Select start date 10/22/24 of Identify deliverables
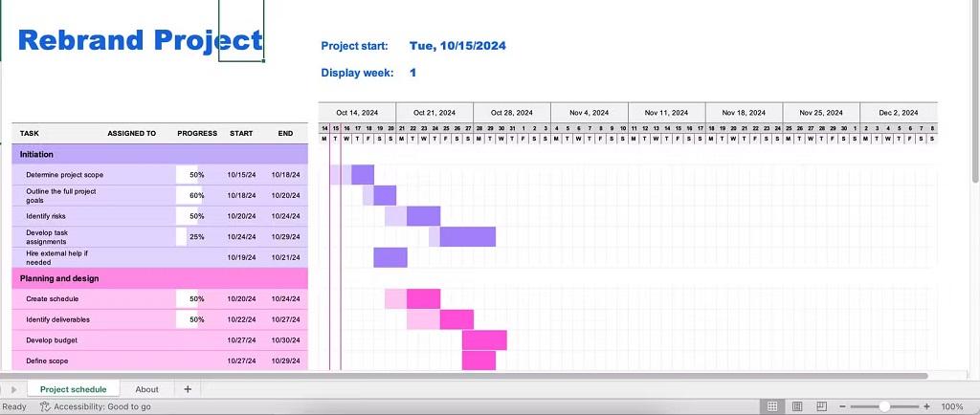This screenshot has height=415, width=980. click(241, 319)
